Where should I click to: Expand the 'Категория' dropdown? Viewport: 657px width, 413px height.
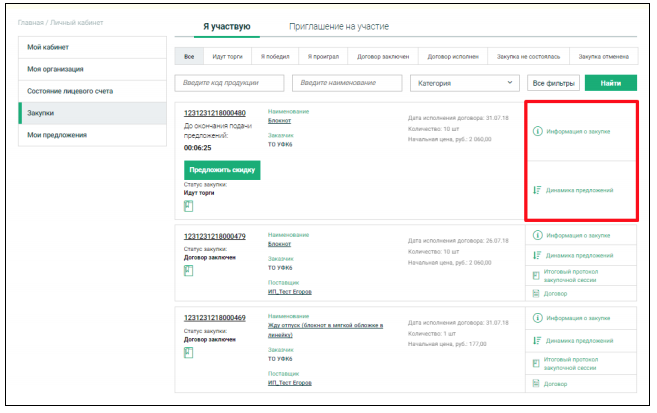[x=465, y=83]
